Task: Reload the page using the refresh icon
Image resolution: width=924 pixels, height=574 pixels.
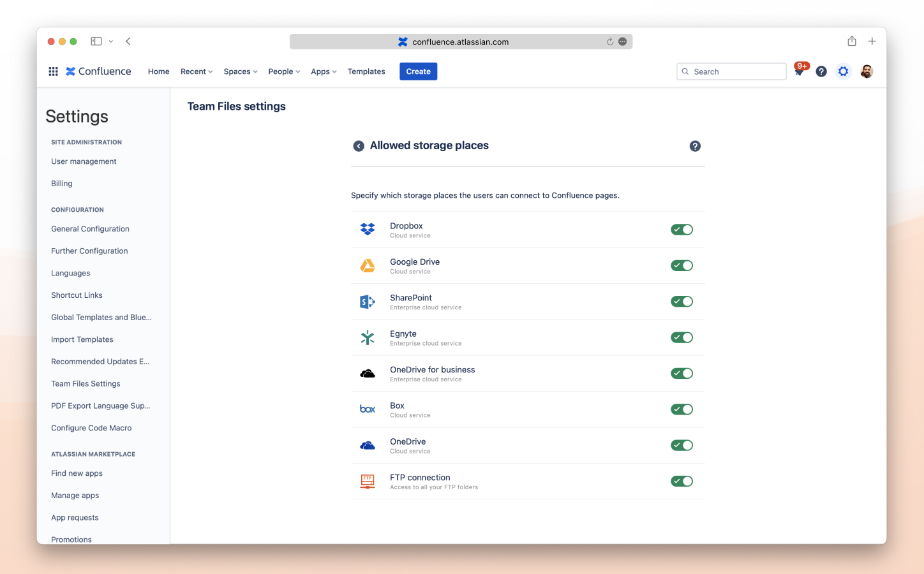Action: tap(610, 42)
